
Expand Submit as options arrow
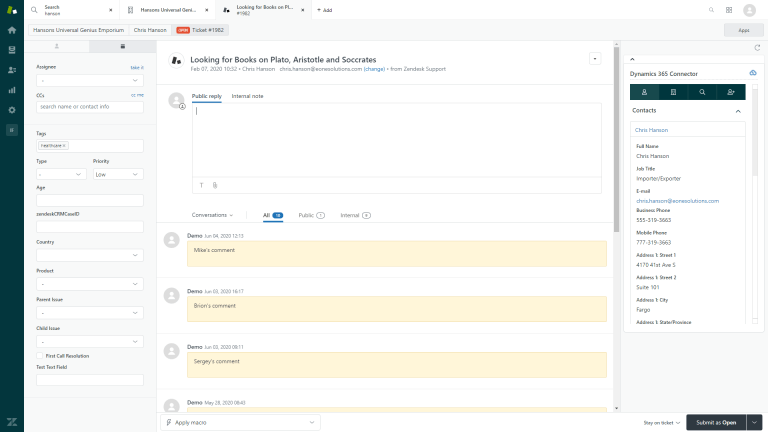click(754, 422)
